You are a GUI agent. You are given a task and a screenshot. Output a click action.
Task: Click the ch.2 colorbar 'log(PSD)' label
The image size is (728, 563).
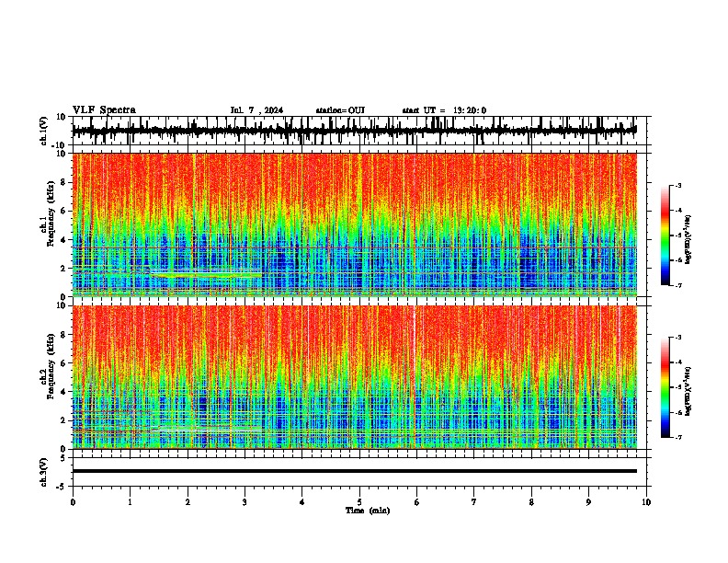click(688, 391)
